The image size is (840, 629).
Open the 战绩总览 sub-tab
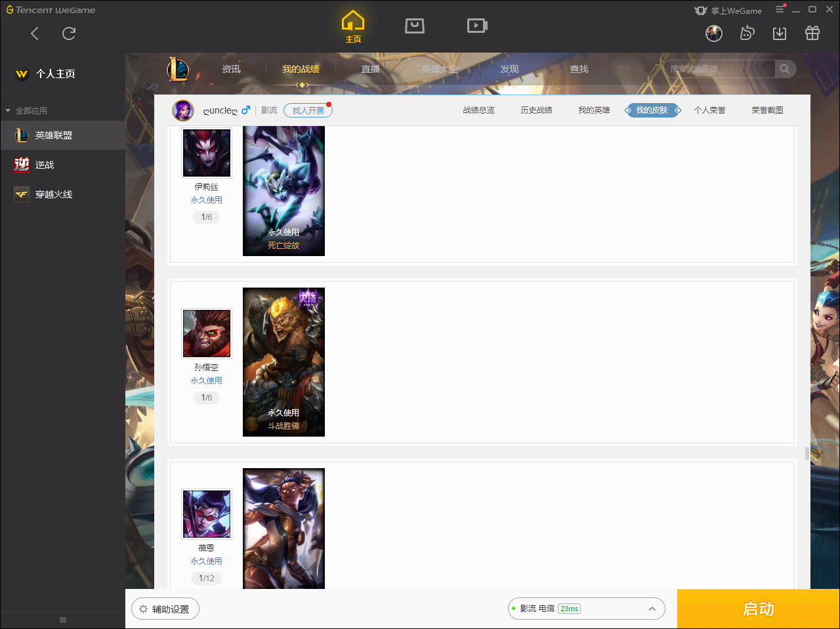[x=478, y=110]
